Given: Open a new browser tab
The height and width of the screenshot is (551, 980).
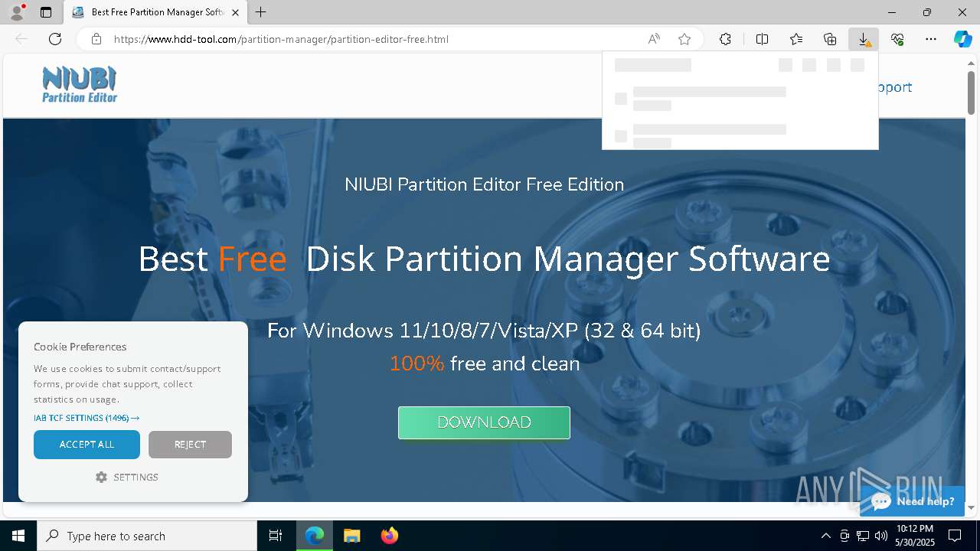Looking at the screenshot, I should tap(261, 12).
